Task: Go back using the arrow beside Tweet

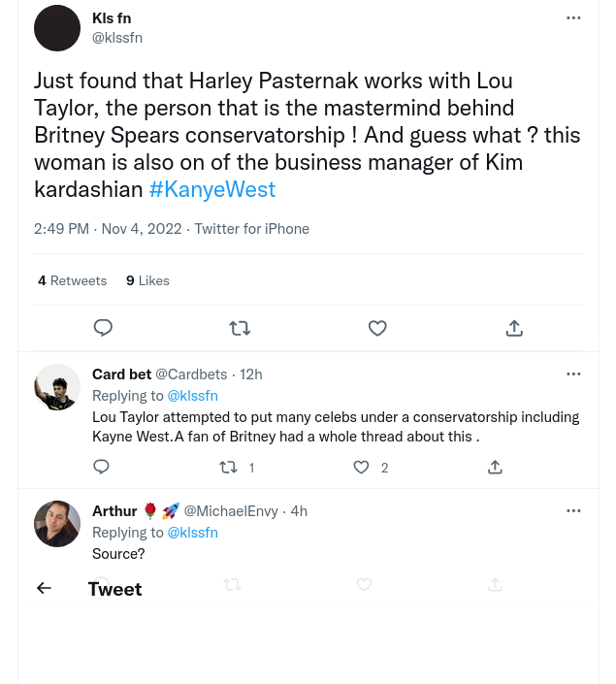Action: pyautogui.click(x=44, y=588)
